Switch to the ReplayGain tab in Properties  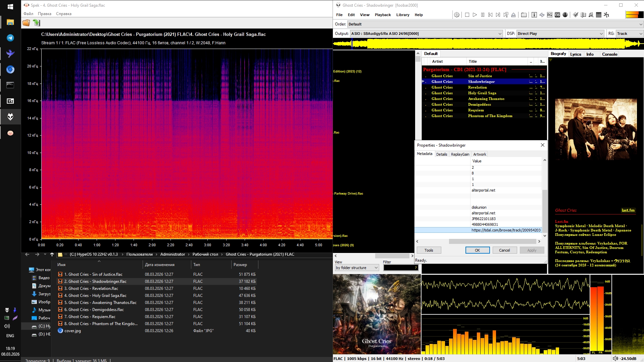[x=460, y=154]
